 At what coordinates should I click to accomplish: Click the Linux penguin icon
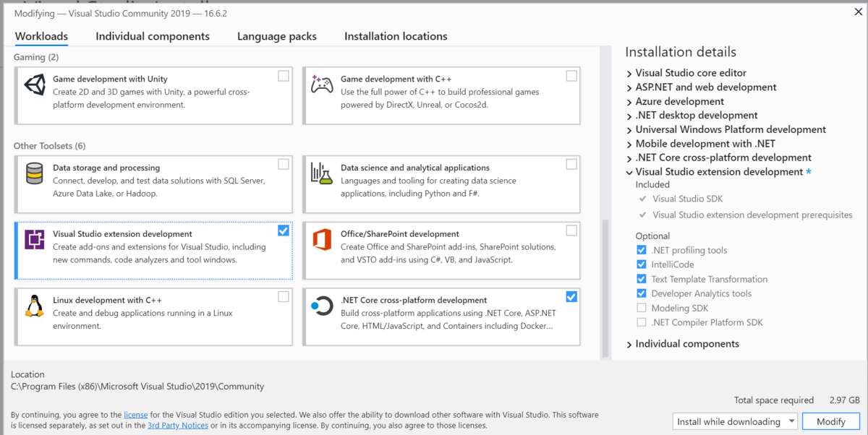[x=35, y=306]
